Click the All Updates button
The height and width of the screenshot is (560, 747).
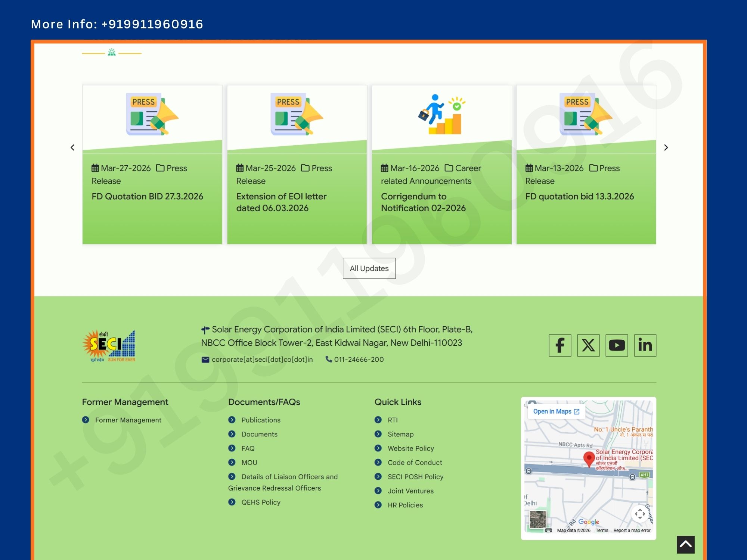pos(369,268)
